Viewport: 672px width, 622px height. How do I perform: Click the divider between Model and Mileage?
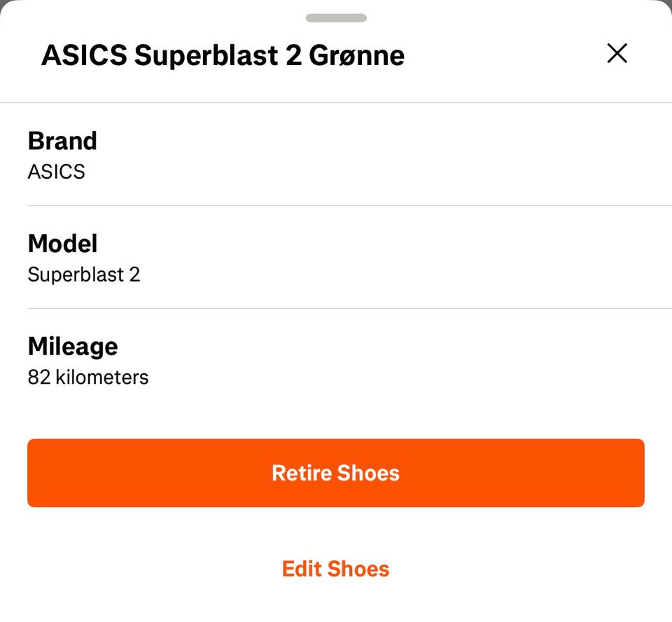point(336,308)
